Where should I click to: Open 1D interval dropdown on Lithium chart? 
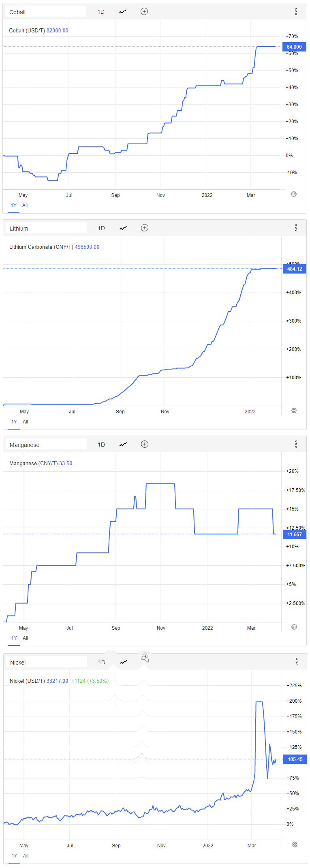point(101,229)
